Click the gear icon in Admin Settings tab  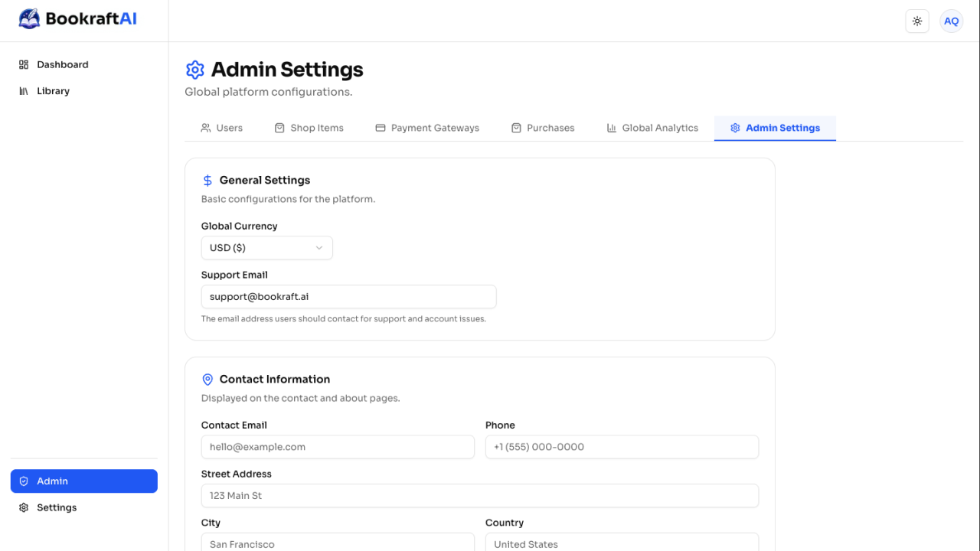735,128
